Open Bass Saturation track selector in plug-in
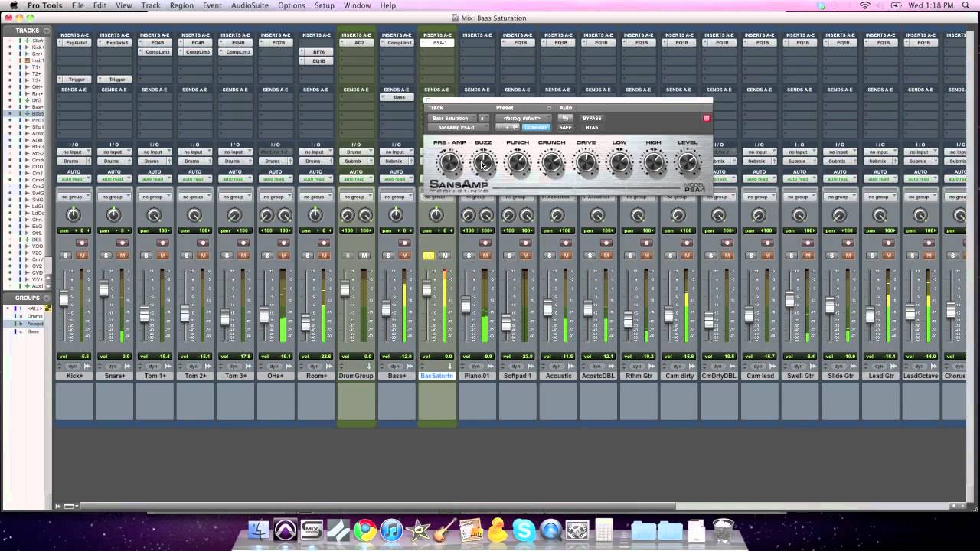The width and height of the screenshot is (980, 551). (x=452, y=119)
